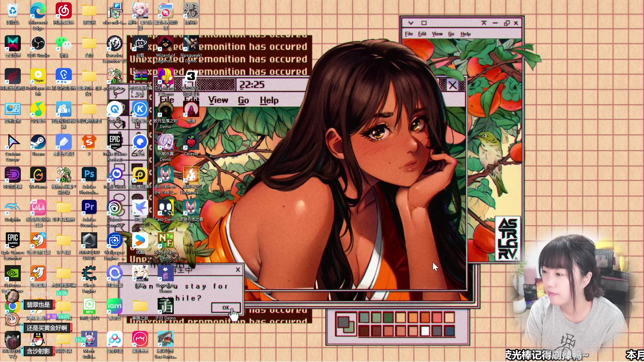Click the Node Farm Demo shortcut
The width and height of the screenshot is (644, 362).
tap(166, 241)
